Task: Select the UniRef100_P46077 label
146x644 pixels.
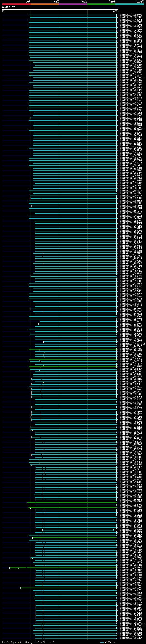Action: (131, 75)
